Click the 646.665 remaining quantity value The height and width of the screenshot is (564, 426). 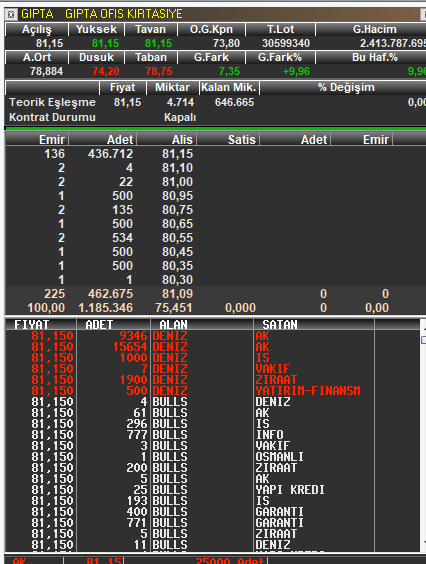click(x=234, y=102)
